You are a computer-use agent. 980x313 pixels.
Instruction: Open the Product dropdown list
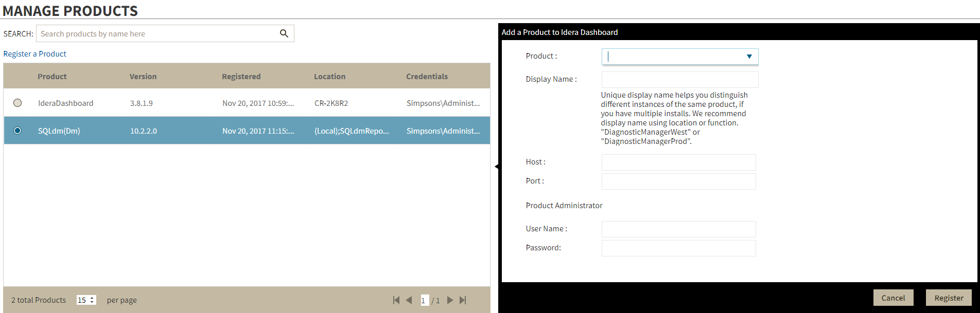coord(749,57)
